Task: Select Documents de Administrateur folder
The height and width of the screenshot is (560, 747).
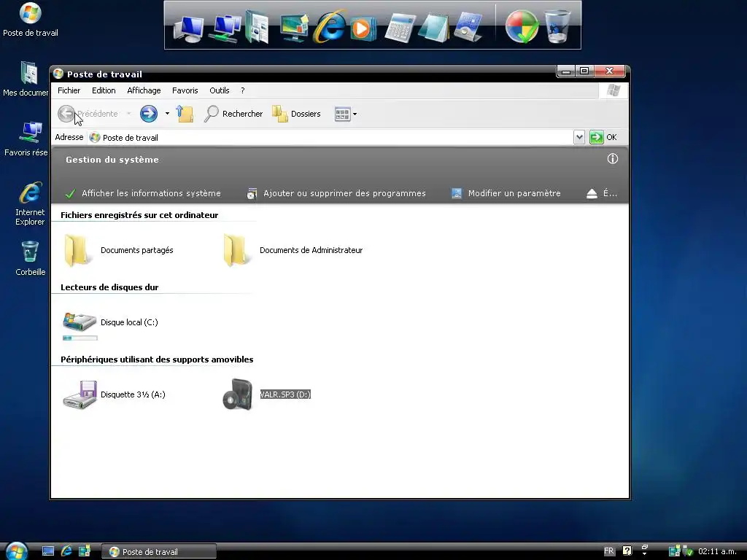Action: point(293,250)
